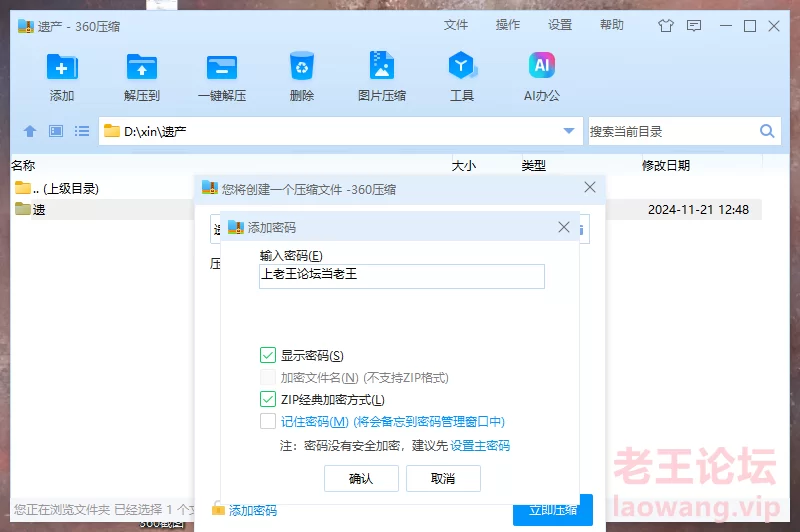The height and width of the screenshot is (532, 800).
Task: Open the feedback message icon in title bar
Action: [x=694, y=26]
